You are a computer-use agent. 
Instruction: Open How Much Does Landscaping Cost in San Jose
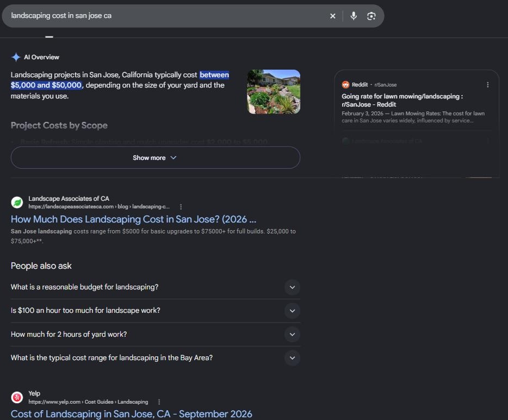133,219
